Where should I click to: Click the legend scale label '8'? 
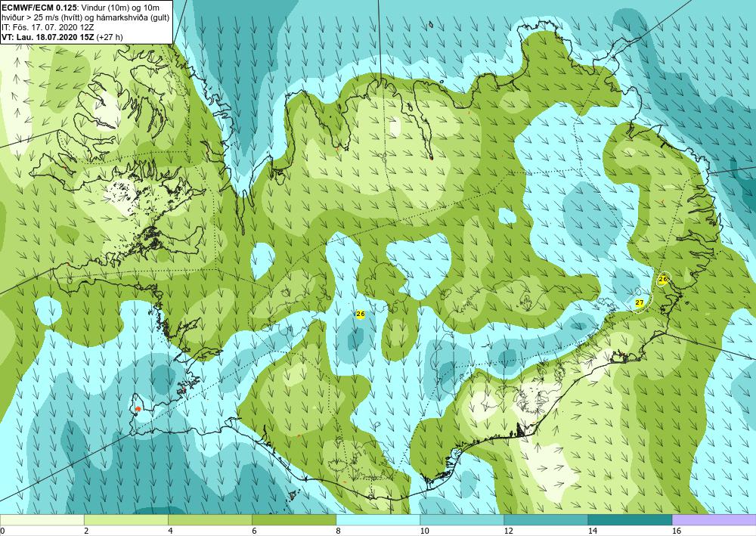(339, 531)
